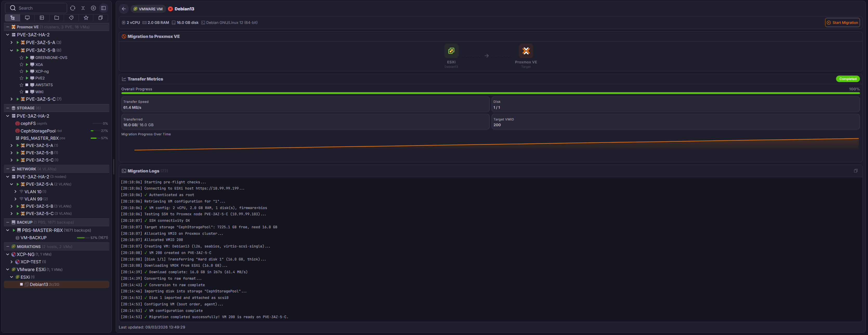This screenshot has height=335, width=868.
Task: Click the X collapse-all icon beside refresh
Action: coord(83,8)
